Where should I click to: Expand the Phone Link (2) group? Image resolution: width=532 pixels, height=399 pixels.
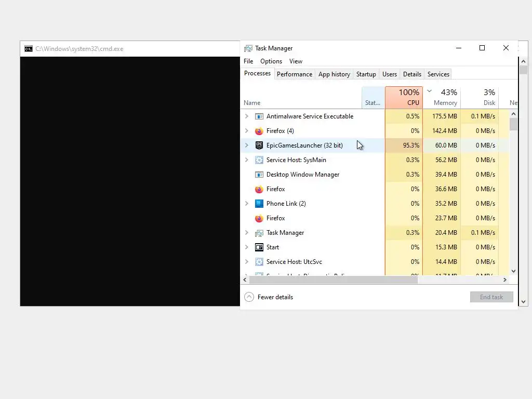pyautogui.click(x=247, y=204)
